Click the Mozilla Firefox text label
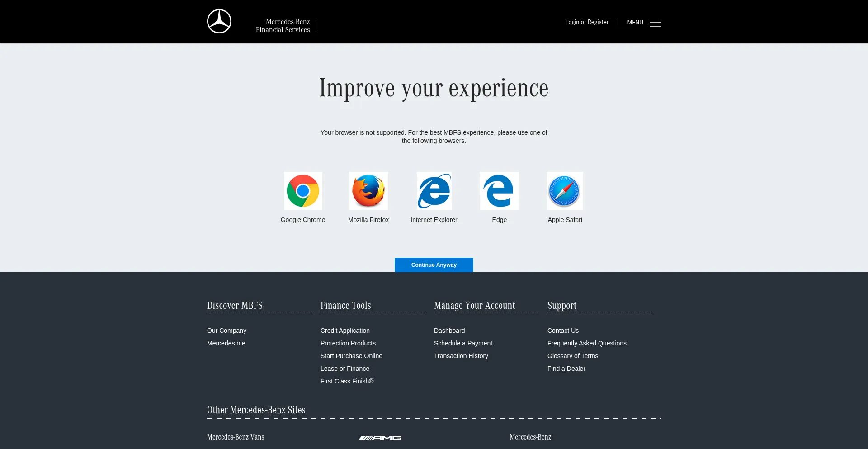The height and width of the screenshot is (449, 868). 368,220
